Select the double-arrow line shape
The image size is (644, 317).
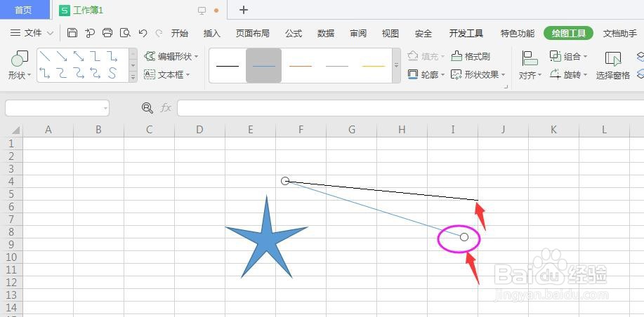[x=79, y=56]
